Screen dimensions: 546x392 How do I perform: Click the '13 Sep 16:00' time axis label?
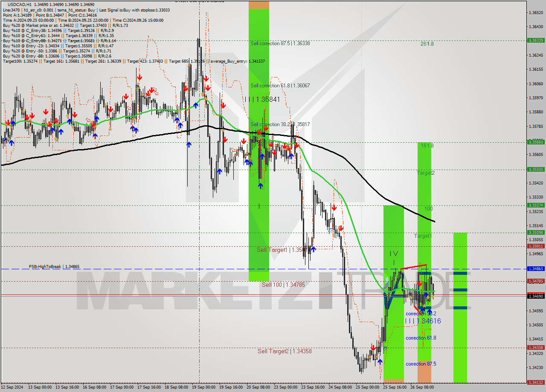(x=67, y=387)
